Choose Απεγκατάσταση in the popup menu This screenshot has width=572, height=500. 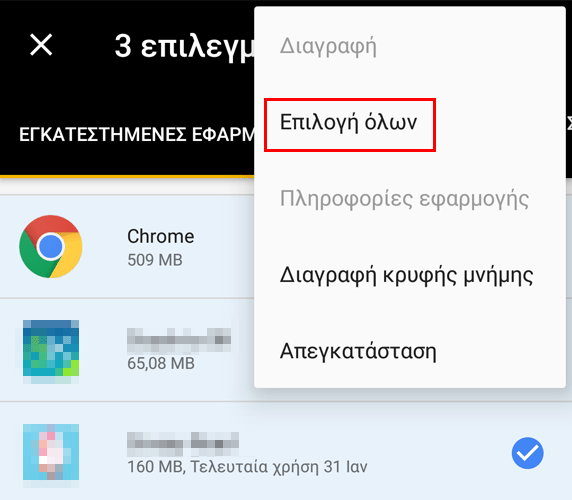point(358,352)
